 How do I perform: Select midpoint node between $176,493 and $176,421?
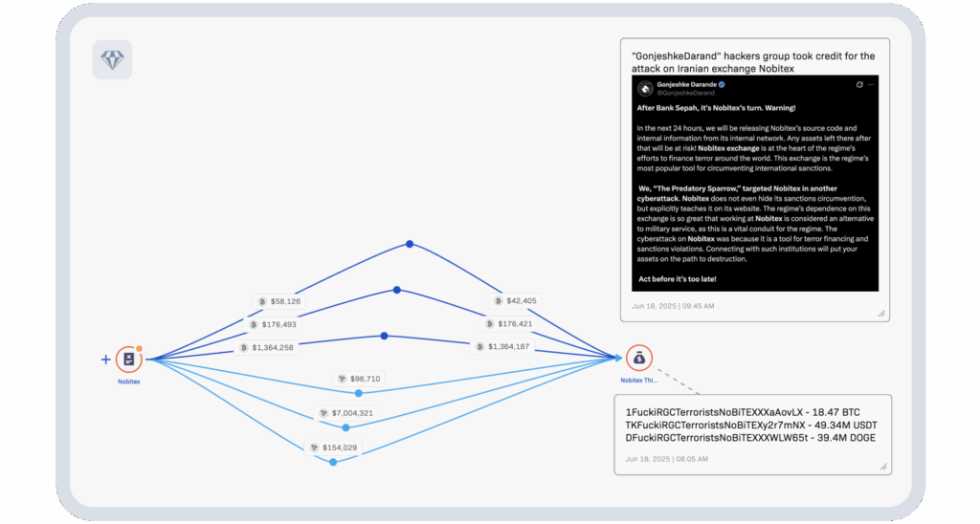(397, 290)
